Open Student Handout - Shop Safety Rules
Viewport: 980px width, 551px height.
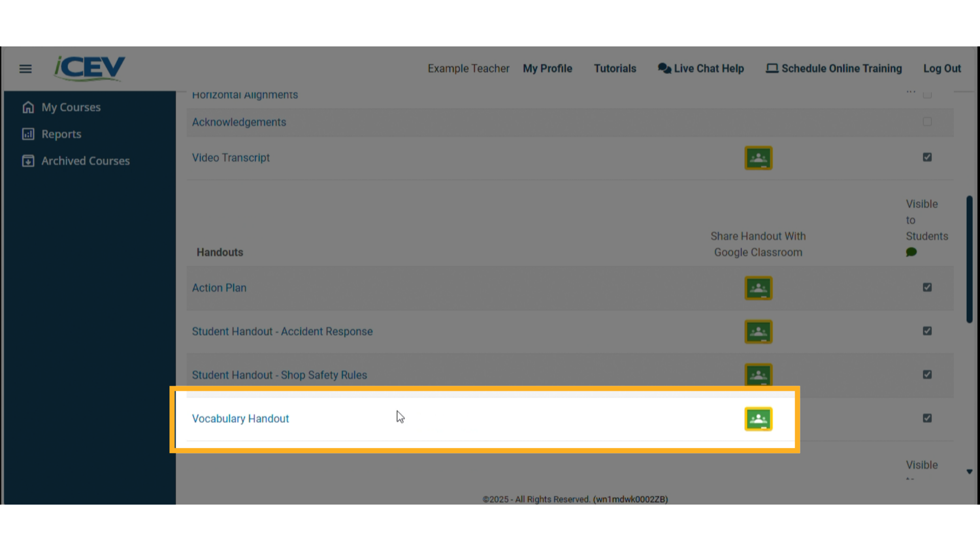pyautogui.click(x=279, y=375)
